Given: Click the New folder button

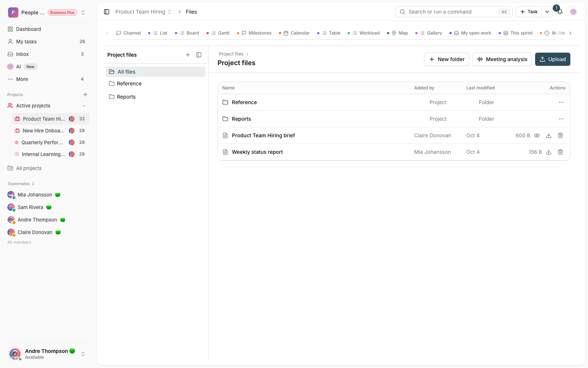Looking at the screenshot, I should 447,59.
